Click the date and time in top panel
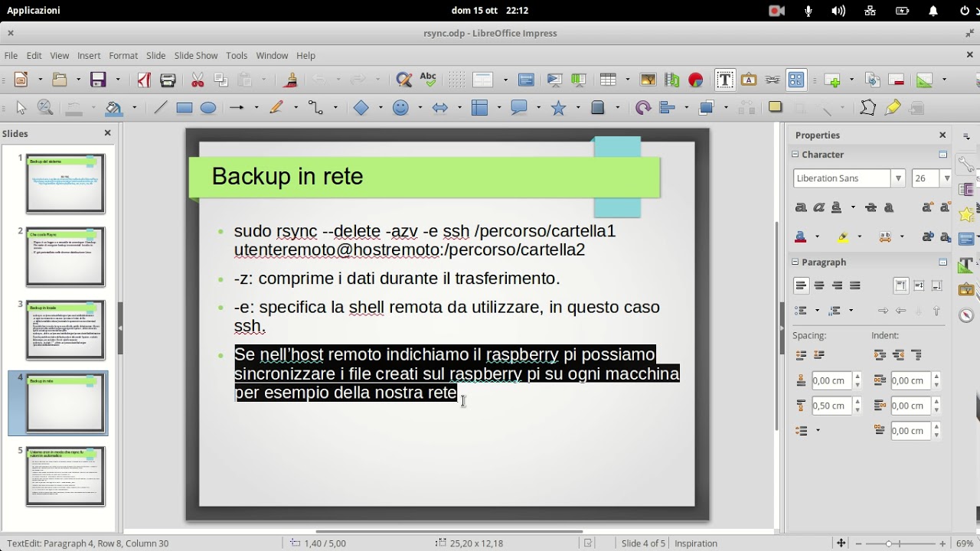Image resolution: width=980 pixels, height=551 pixels. (490, 11)
